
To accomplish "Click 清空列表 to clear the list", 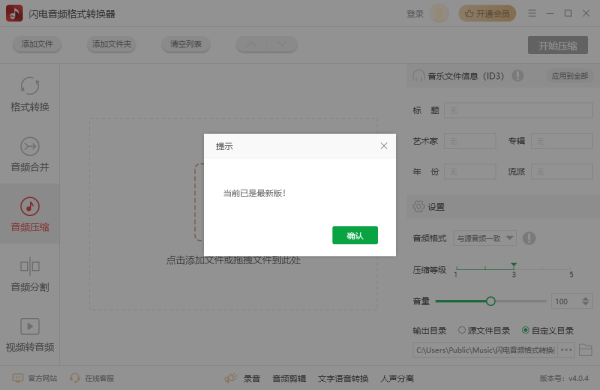I will coord(186,44).
